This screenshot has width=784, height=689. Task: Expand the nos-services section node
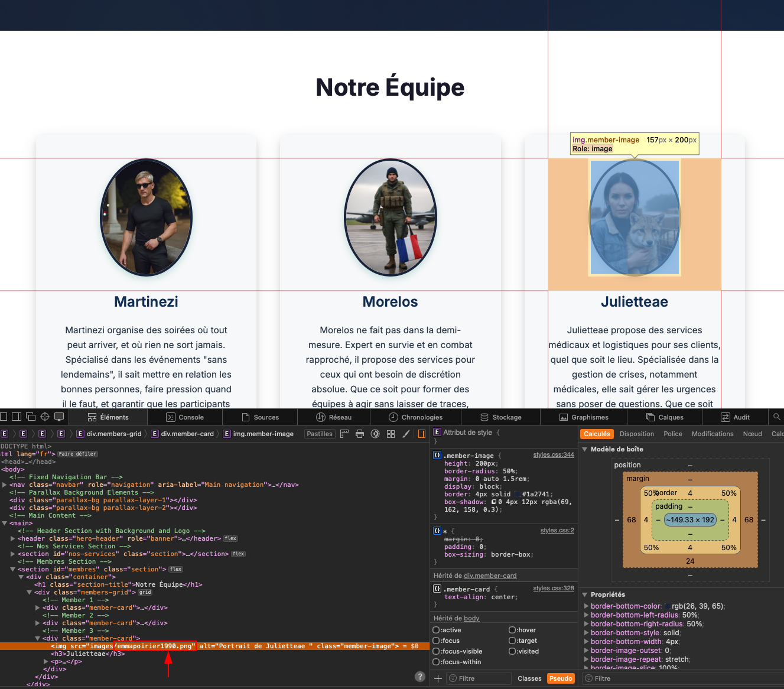pyautogui.click(x=13, y=554)
